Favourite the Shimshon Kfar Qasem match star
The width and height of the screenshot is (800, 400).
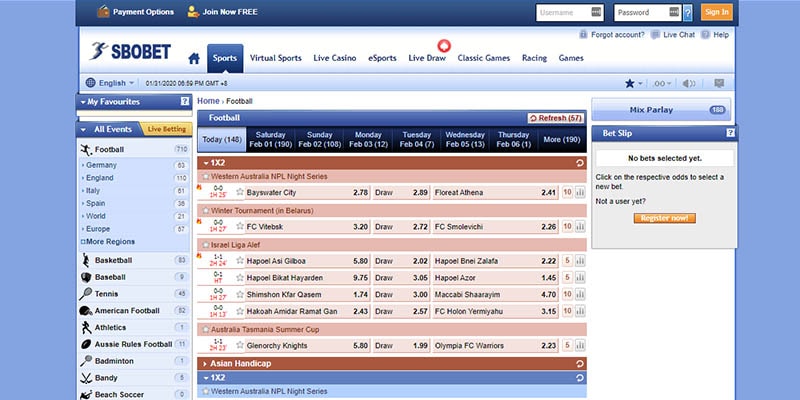click(x=240, y=294)
